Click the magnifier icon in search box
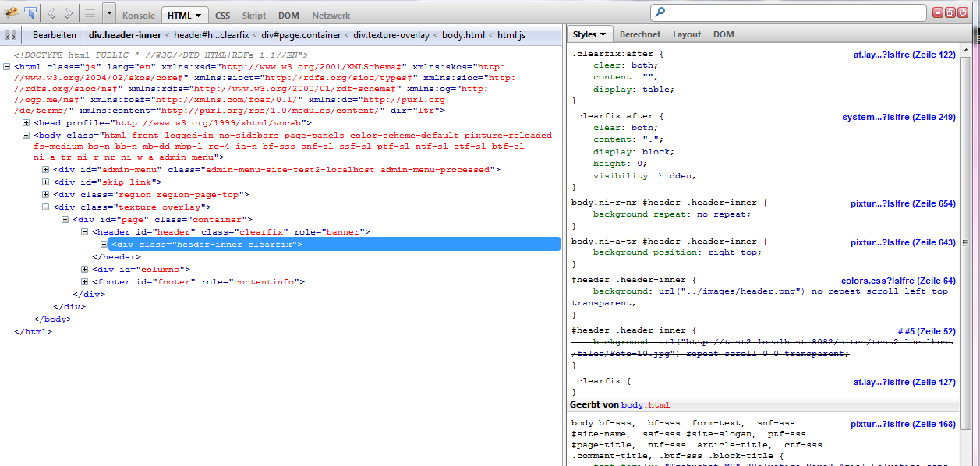This screenshot has width=980, height=466. point(660,12)
